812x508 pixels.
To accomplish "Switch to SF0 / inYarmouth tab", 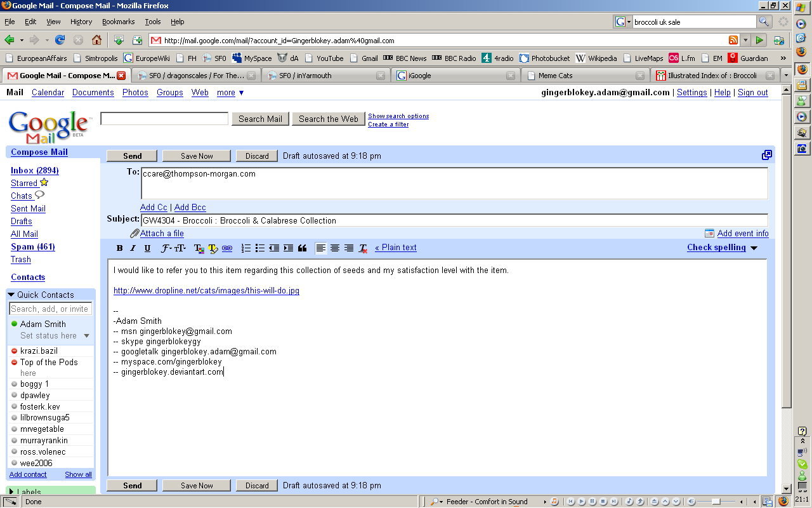I will pyautogui.click(x=324, y=76).
